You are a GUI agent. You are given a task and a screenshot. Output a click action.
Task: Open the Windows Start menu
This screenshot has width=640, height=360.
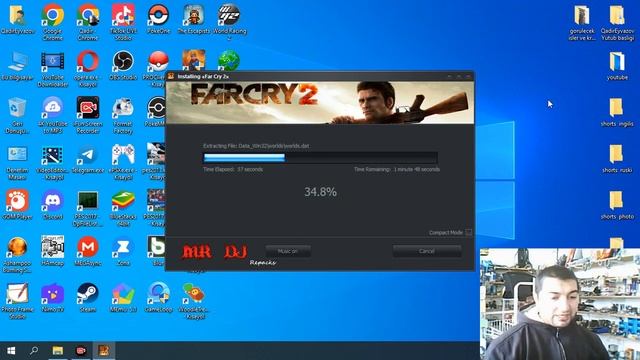tap(11, 351)
